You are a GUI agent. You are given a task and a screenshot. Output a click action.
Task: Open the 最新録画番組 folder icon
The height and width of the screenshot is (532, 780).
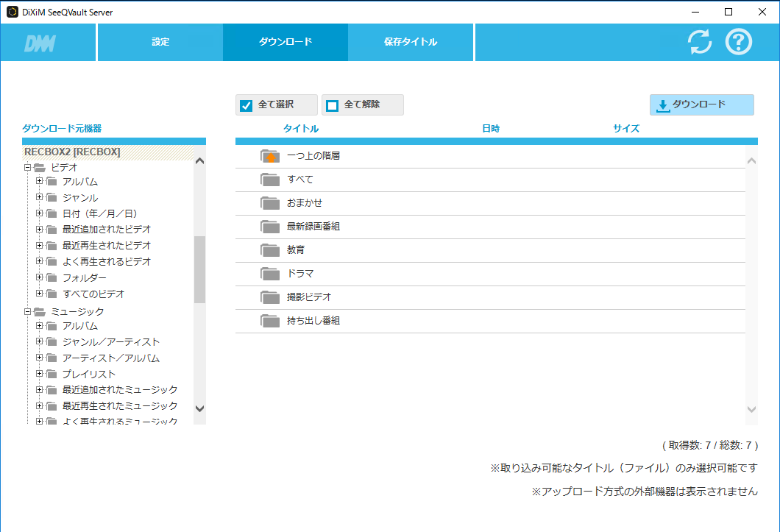click(x=270, y=227)
